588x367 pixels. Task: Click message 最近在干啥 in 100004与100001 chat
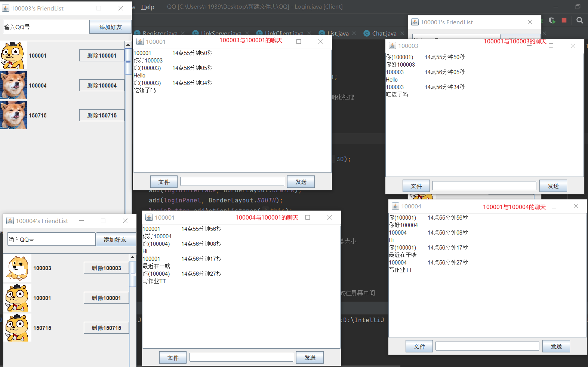tap(156, 266)
